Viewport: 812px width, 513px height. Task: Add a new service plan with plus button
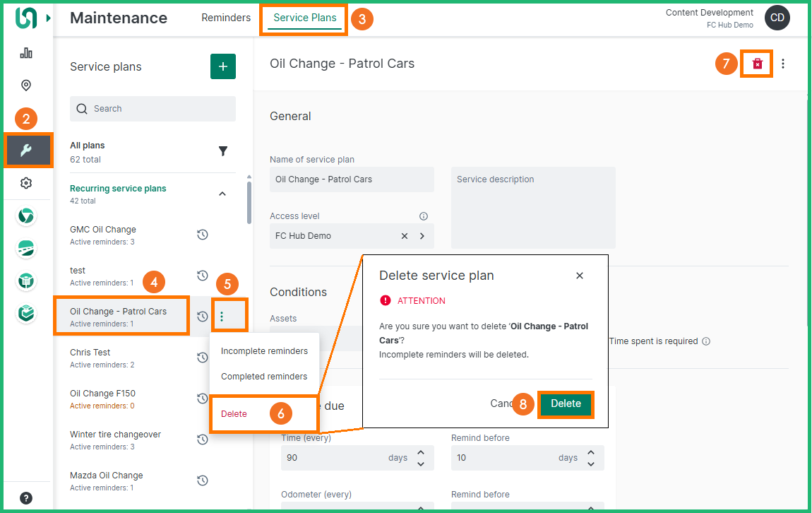(x=223, y=66)
